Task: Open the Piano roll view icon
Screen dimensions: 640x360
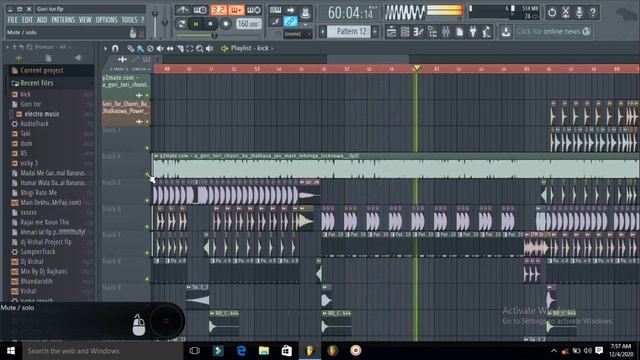Action: point(418,31)
